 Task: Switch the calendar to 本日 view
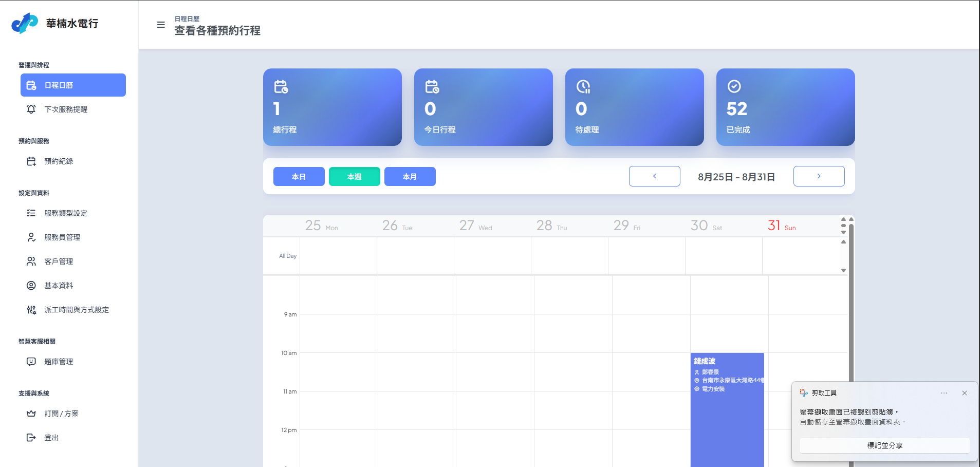click(299, 176)
